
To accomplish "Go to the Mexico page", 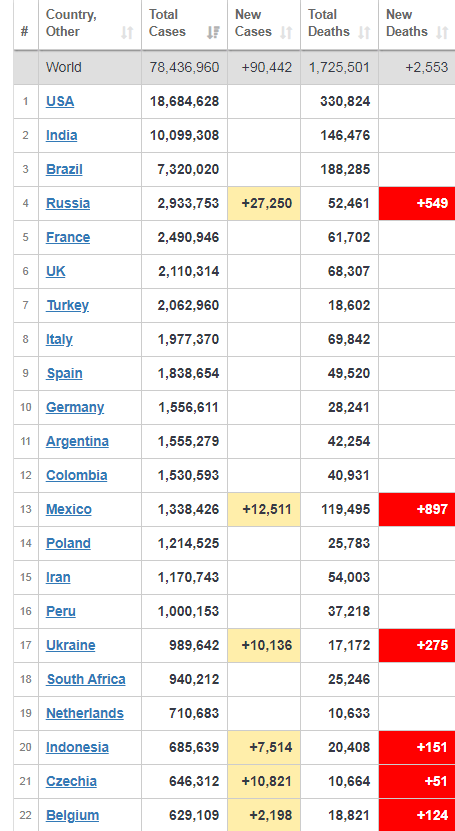I will coord(69,509).
